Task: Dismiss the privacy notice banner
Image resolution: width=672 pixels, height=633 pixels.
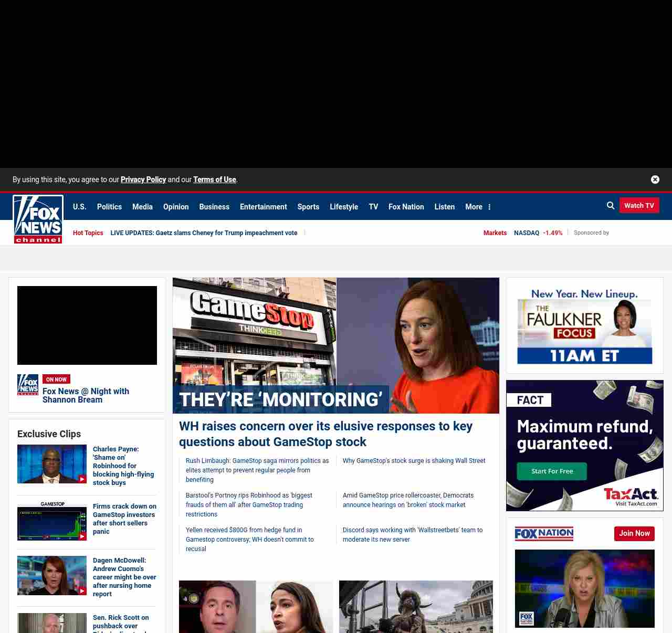Action: tap(655, 180)
